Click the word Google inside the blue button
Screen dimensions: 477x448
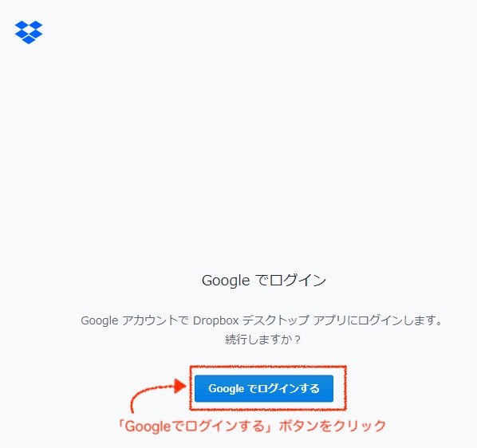(x=226, y=389)
